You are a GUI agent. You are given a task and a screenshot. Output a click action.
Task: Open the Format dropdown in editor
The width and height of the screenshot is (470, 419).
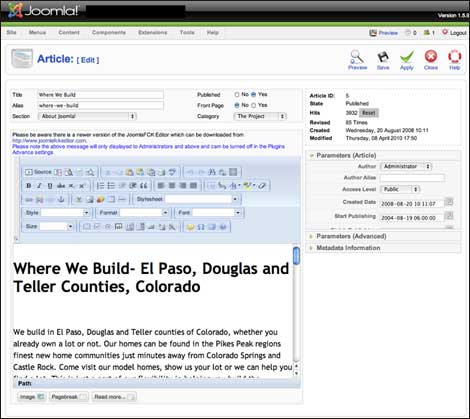pos(144,213)
